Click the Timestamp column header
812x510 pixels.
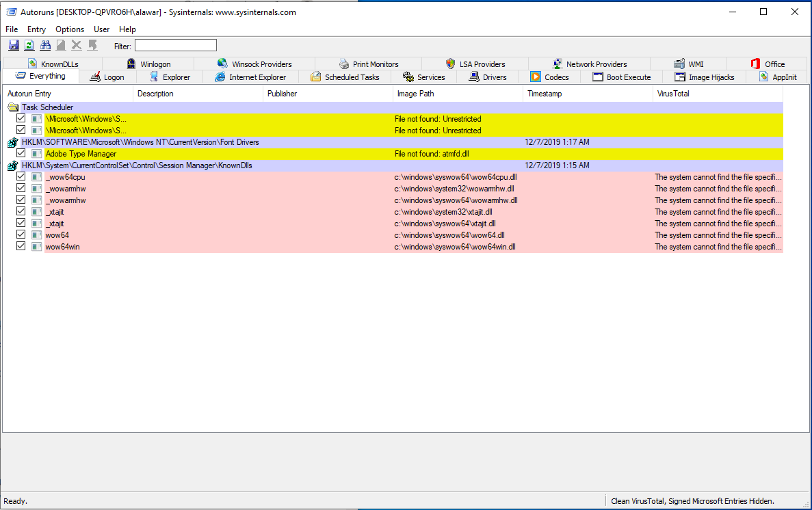pos(588,94)
